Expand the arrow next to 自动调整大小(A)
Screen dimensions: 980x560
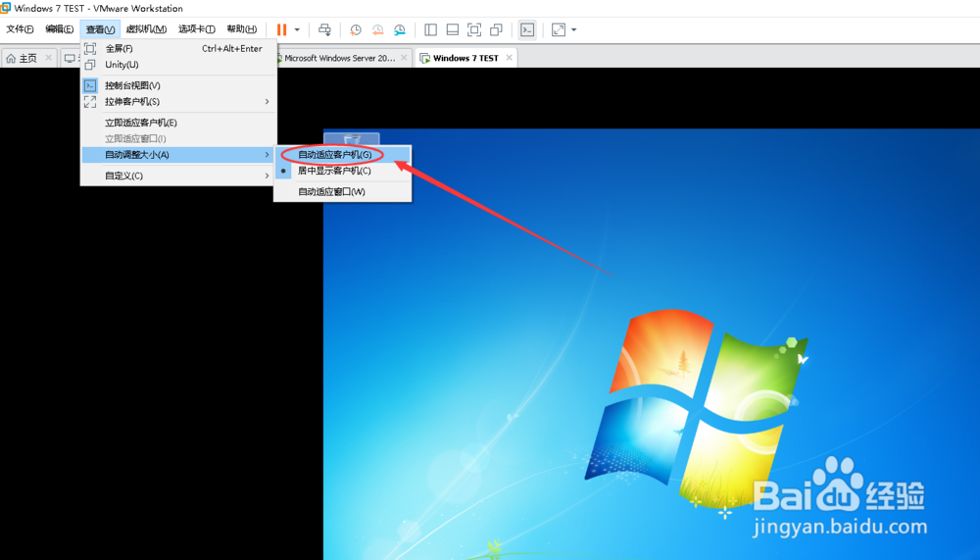[267, 155]
